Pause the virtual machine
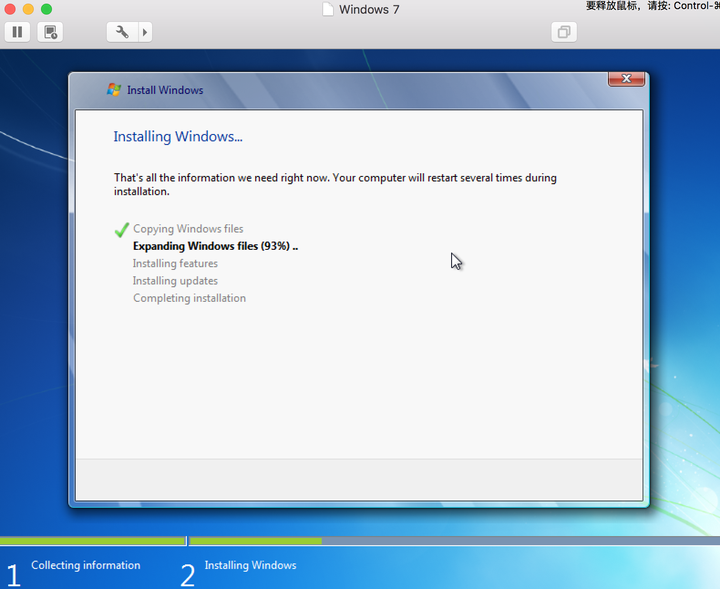Viewport: 720px width, 589px height. point(17,32)
